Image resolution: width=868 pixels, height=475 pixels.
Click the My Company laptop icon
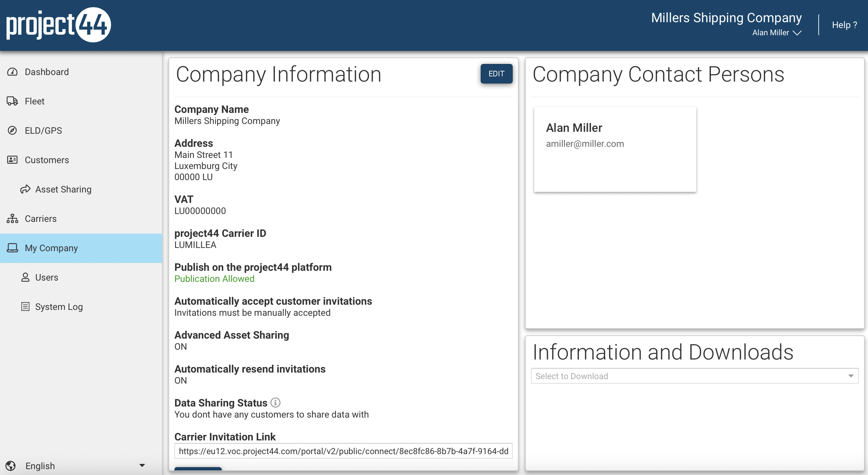click(x=12, y=248)
